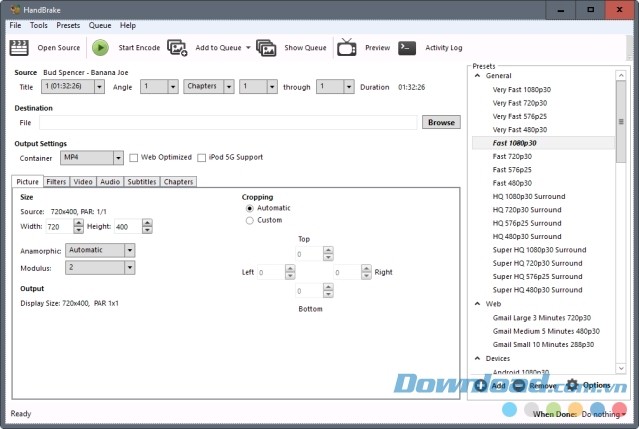
Task: Switch to the Audio tab
Action: pos(110,182)
